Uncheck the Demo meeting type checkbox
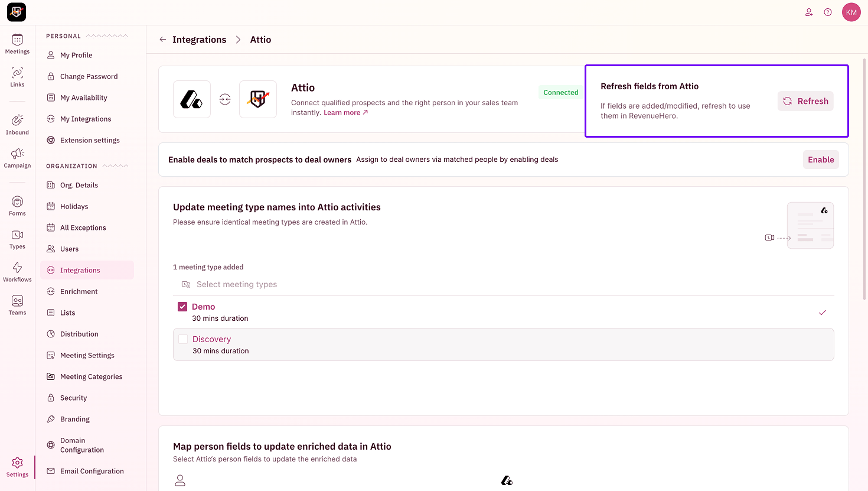Screen dimensions: 868x491 [x=182, y=307]
